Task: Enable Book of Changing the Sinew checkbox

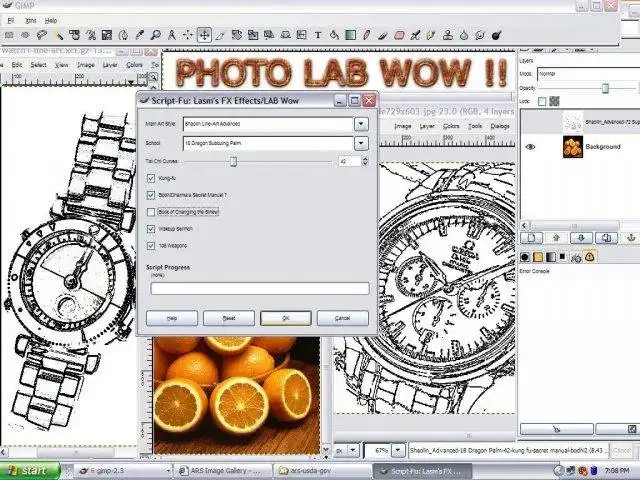Action: (151, 212)
